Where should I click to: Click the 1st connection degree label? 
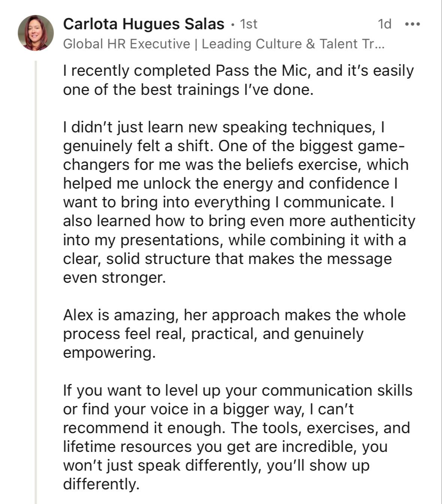[249, 24]
